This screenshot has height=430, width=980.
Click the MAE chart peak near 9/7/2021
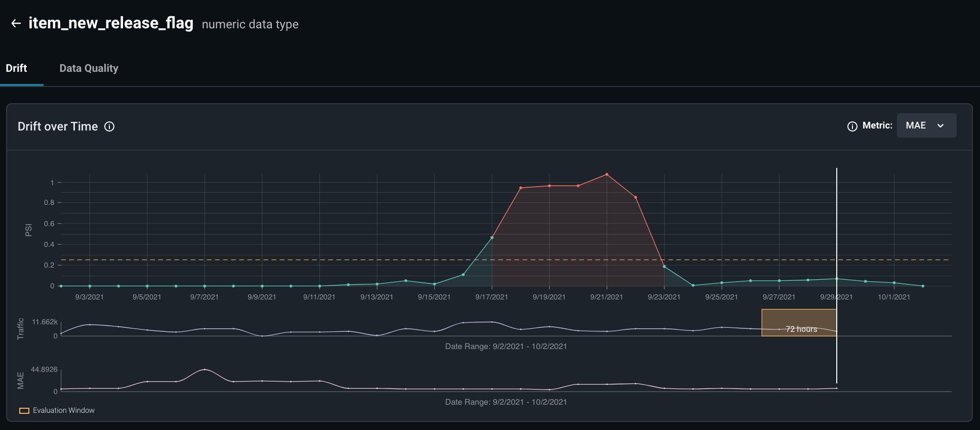coord(205,369)
